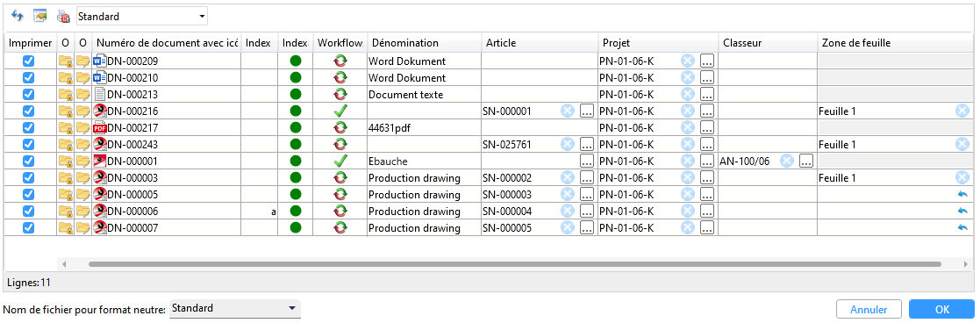Click the green check workflow icon for DN-000216
This screenshot has width=980, height=323.
[340, 111]
